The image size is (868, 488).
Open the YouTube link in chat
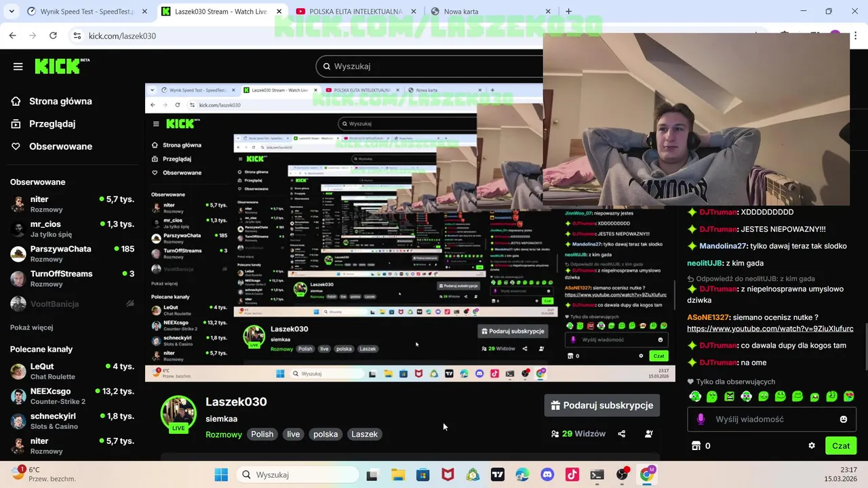[x=770, y=329]
